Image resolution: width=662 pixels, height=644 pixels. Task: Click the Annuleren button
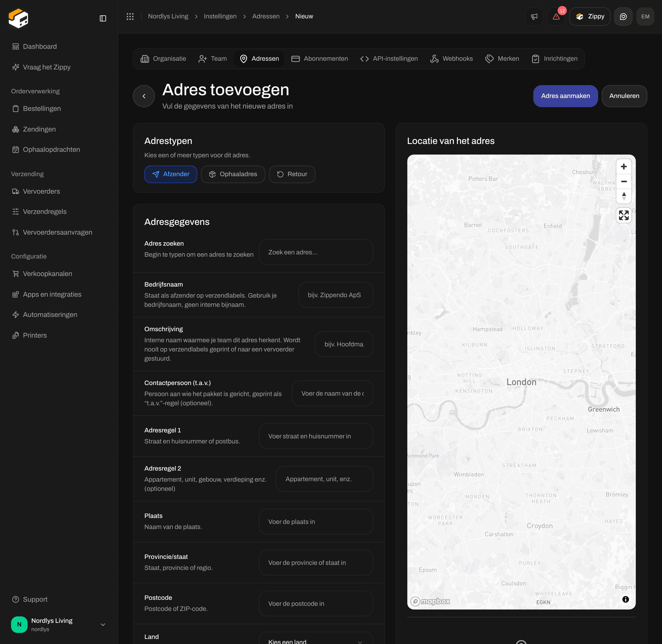point(624,96)
